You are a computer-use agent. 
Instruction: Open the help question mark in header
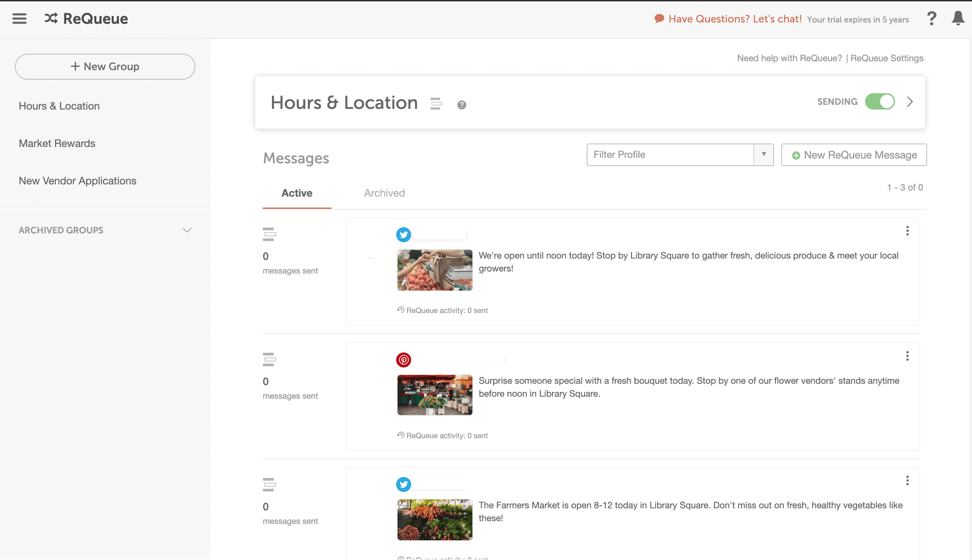(x=931, y=18)
